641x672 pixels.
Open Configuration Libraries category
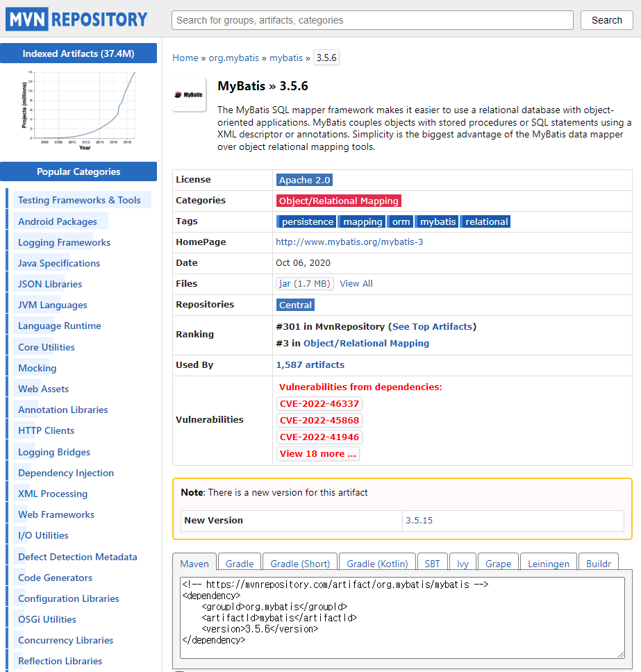click(x=69, y=598)
